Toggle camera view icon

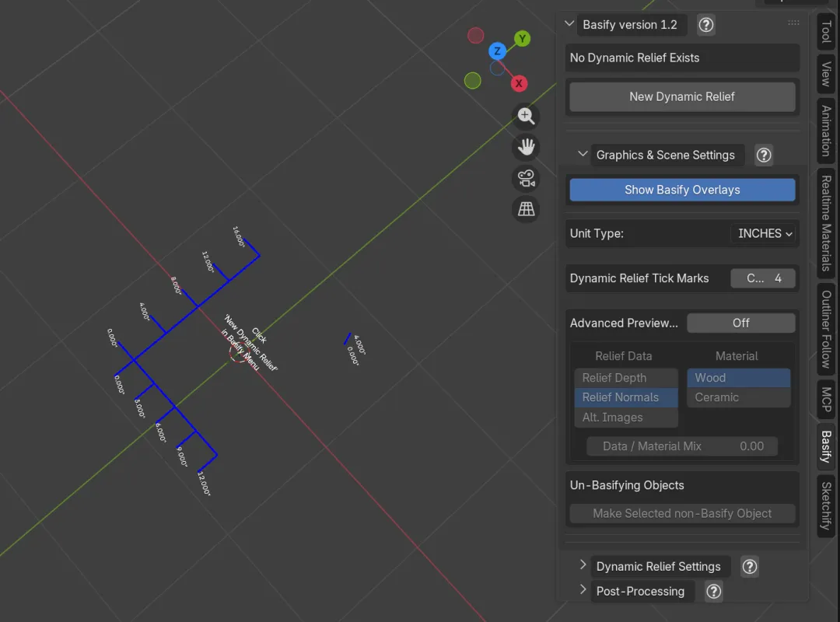coord(526,178)
